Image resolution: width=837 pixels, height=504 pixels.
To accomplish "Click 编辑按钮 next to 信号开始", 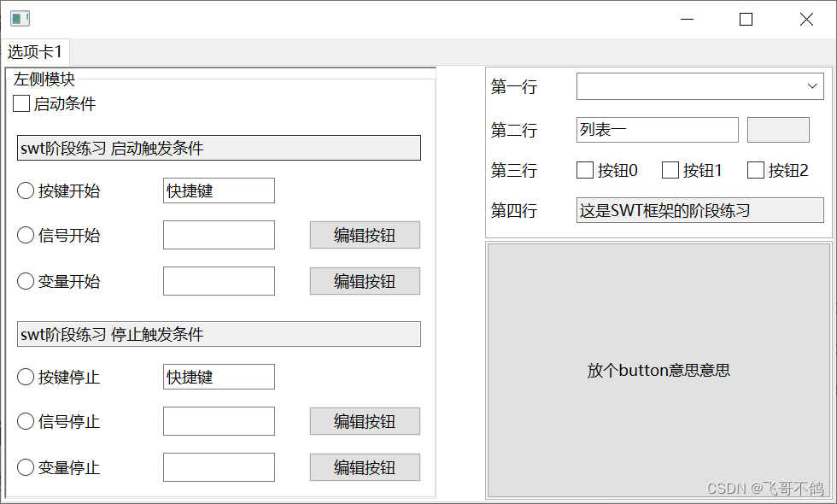I will click(365, 235).
